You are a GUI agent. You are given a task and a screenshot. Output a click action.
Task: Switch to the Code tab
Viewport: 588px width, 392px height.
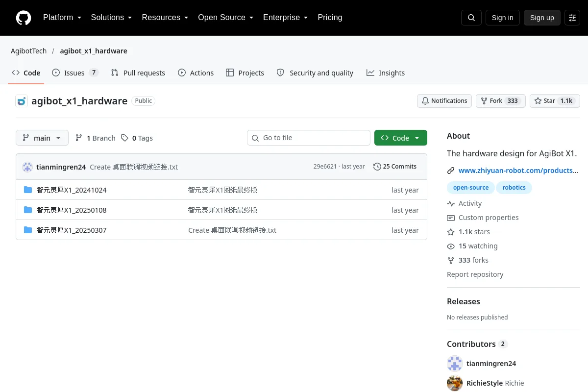pyautogui.click(x=26, y=73)
